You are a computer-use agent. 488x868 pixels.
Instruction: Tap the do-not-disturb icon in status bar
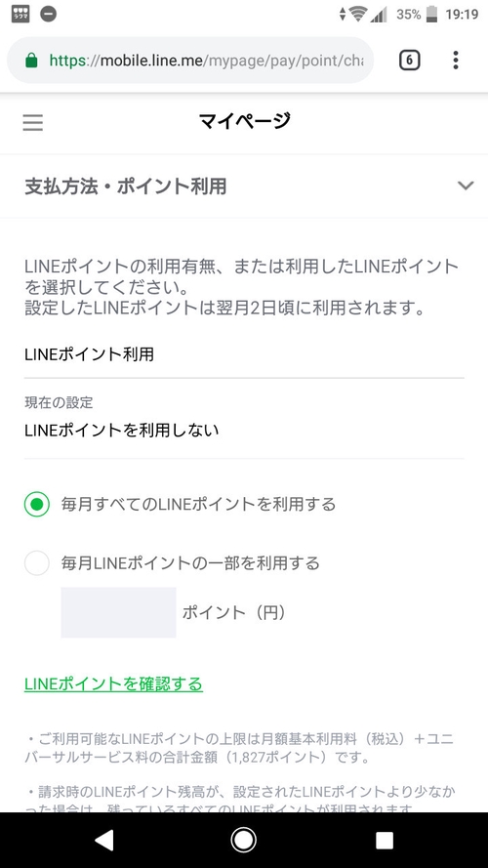tap(48, 14)
